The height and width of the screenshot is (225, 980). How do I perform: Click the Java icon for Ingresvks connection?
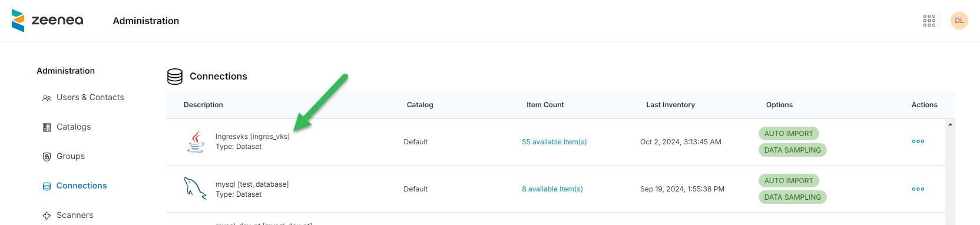(x=196, y=141)
